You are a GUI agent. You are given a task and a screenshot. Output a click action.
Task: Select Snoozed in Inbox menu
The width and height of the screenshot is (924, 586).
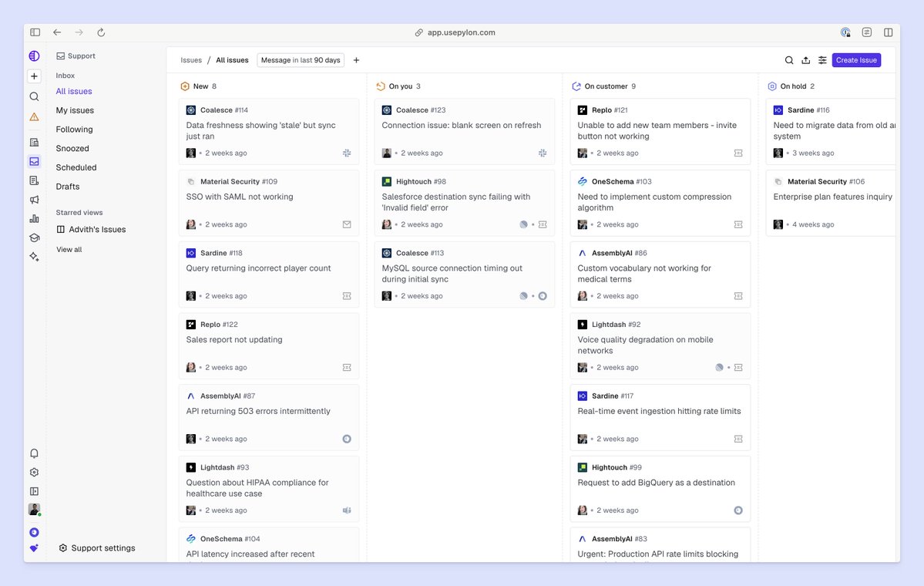[72, 149]
